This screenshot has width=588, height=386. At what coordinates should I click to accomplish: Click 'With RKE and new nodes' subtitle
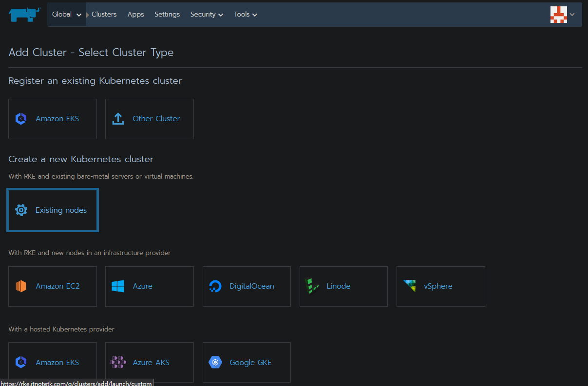(x=90, y=253)
